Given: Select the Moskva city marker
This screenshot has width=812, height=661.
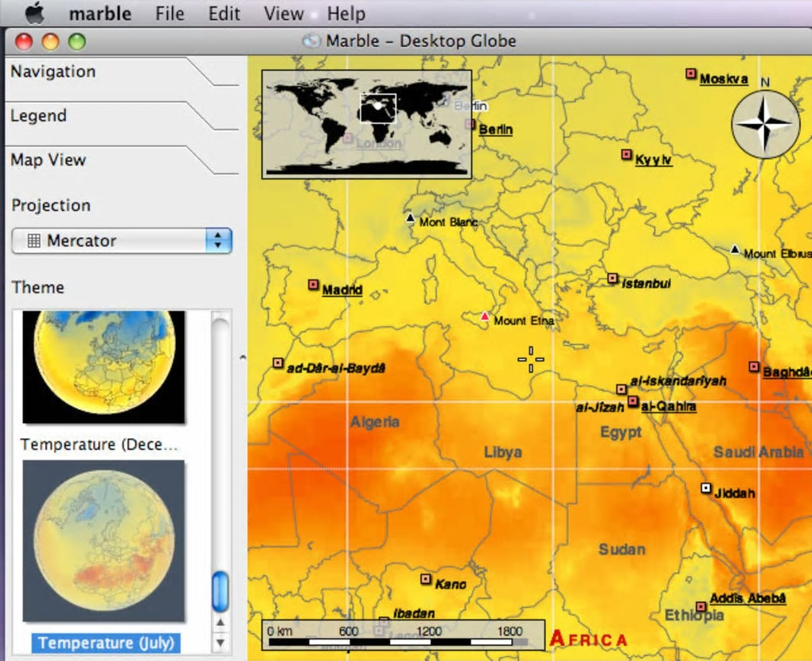Looking at the screenshot, I should (691, 73).
